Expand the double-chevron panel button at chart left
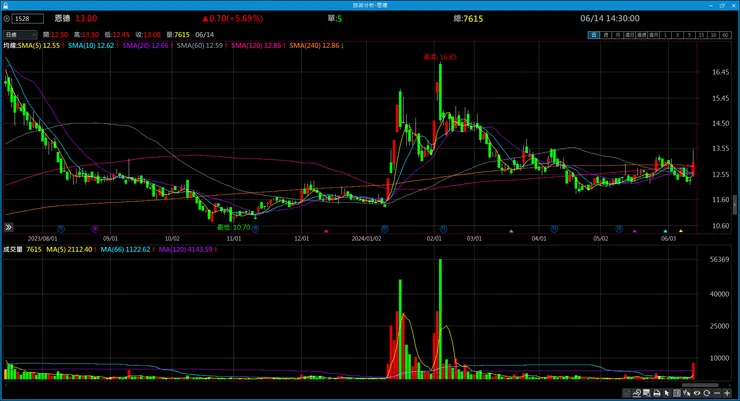Image resolution: width=740 pixels, height=401 pixels. [8, 227]
